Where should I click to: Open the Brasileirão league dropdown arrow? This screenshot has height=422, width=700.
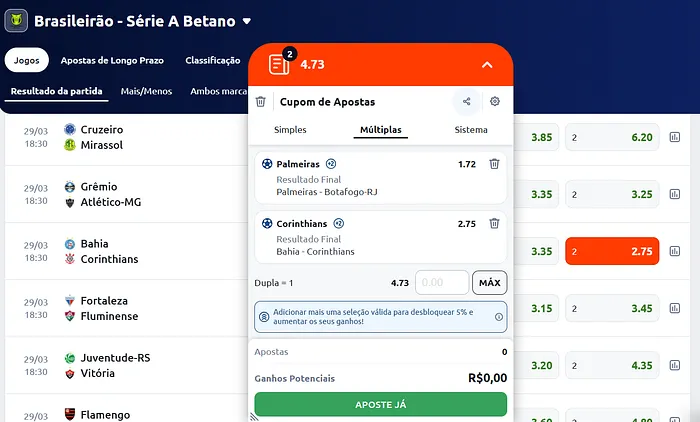click(247, 21)
